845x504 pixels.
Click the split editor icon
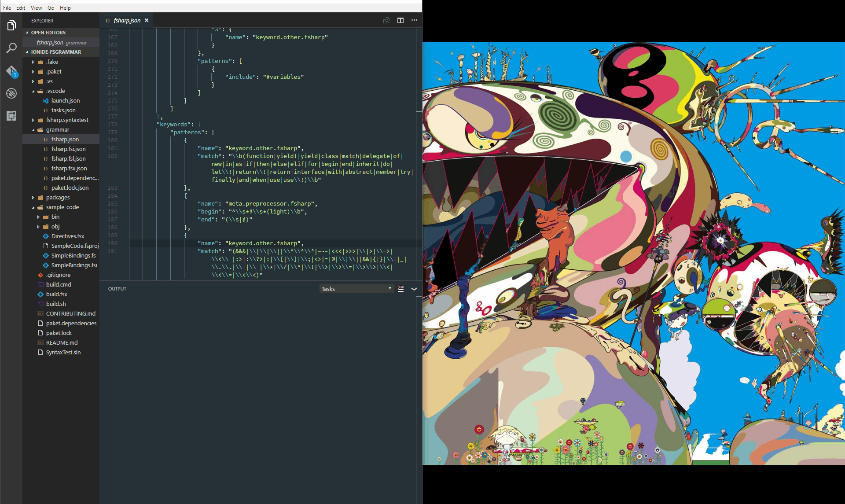(x=400, y=20)
